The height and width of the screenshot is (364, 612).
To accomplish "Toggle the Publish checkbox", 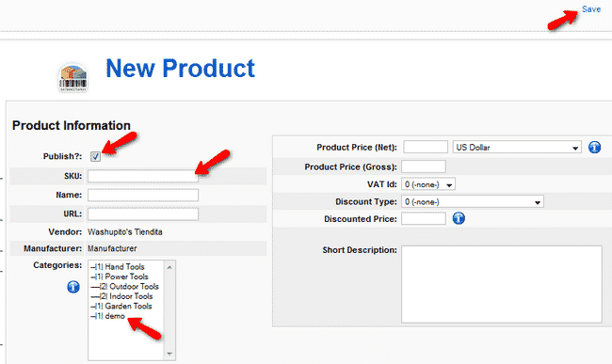I will [95, 156].
